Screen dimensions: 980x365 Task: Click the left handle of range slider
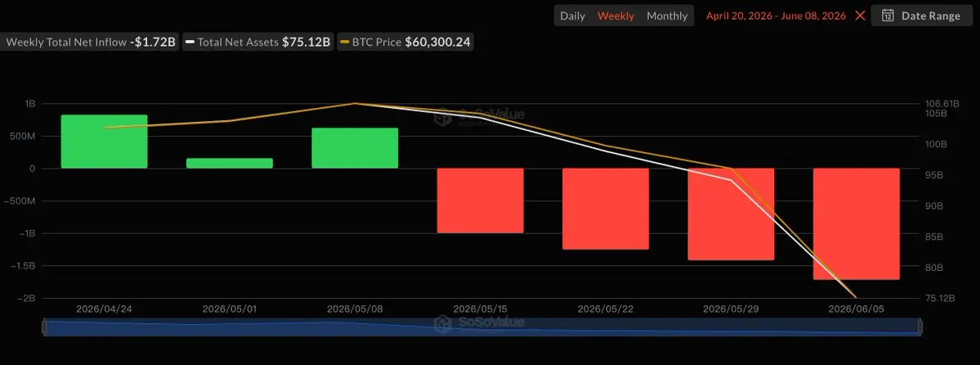(x=44, y=327)
